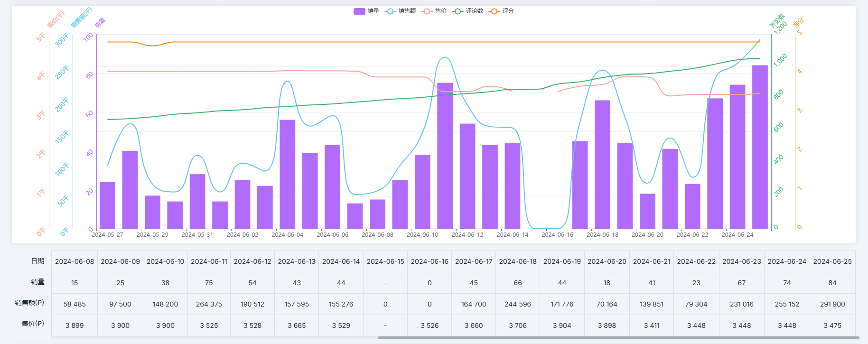Toggle the 评论数 series in the chart legend
The image size is (868, 344).
click(467, 11)
